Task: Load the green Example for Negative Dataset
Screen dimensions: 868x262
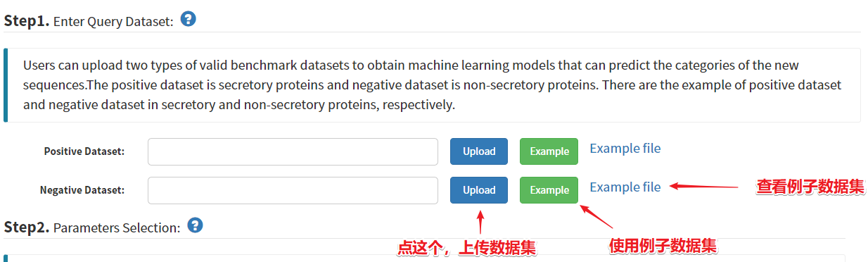Action: (x=549, y=190)
